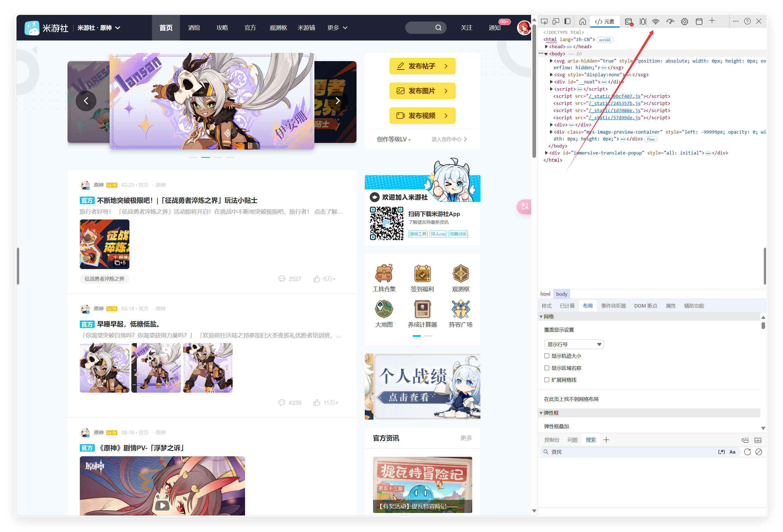783x532 pixels.
Task: Open the Network wifi icon tool
Action: click(x=656, y=21)
